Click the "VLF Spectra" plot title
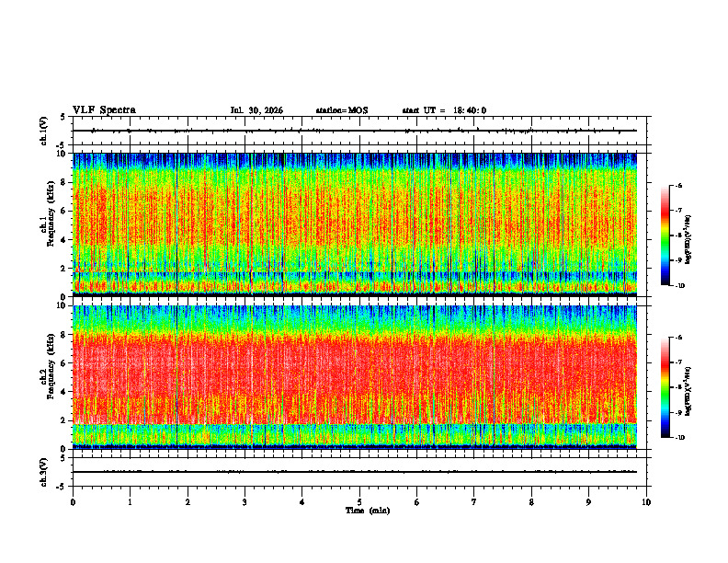This screenshot has height=563, width=728. 104,110
